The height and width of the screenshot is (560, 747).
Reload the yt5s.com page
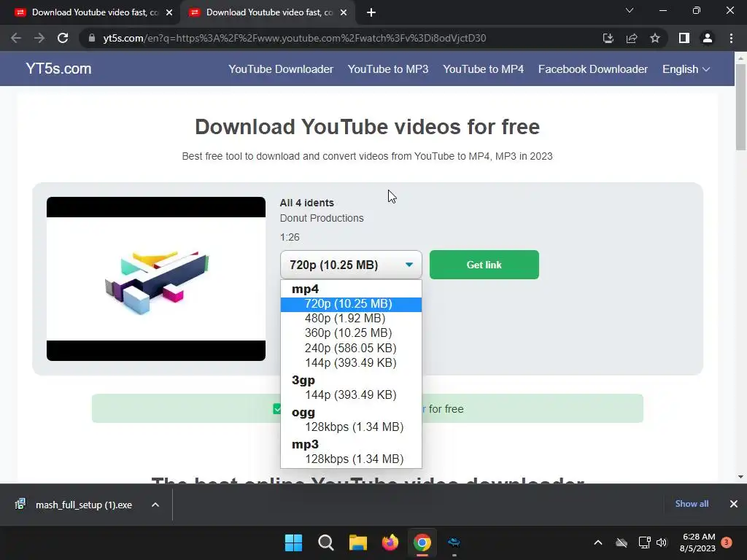63,38
